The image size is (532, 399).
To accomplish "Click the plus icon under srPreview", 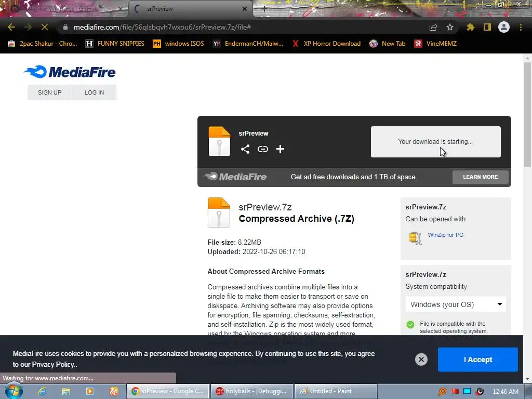I will [x=280, y=149].
